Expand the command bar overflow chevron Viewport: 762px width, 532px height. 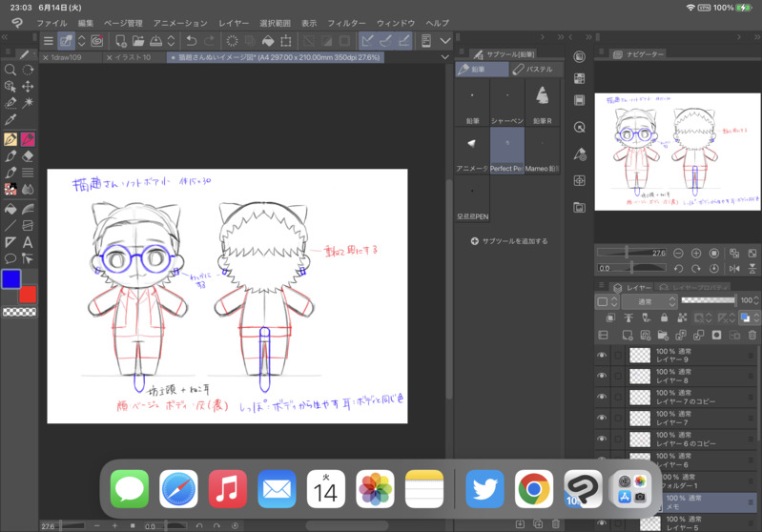tap(443, 41)
